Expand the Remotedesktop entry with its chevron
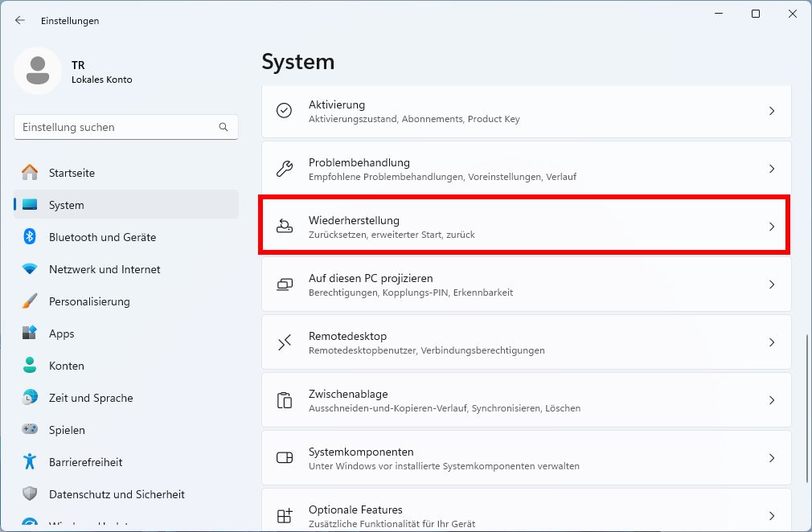The width and height of the screenshot is (812, 532). [x=772, y=342]
